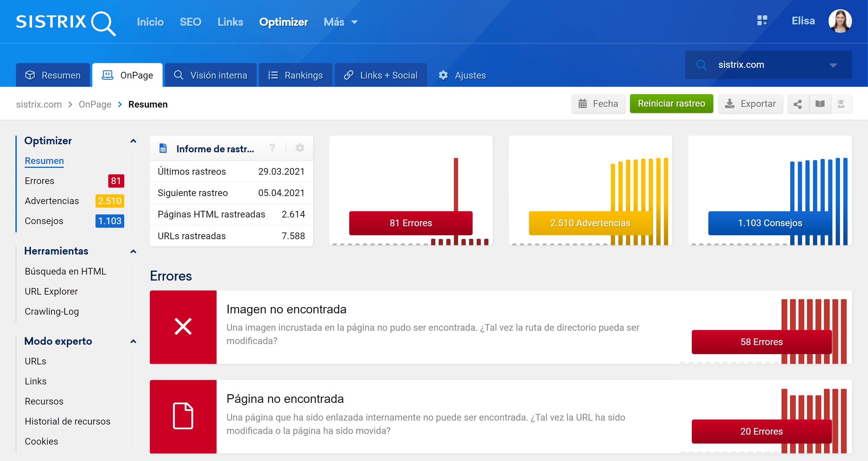
Task: Collapse the Herramientas sidebar section
Action: point(134,252)
